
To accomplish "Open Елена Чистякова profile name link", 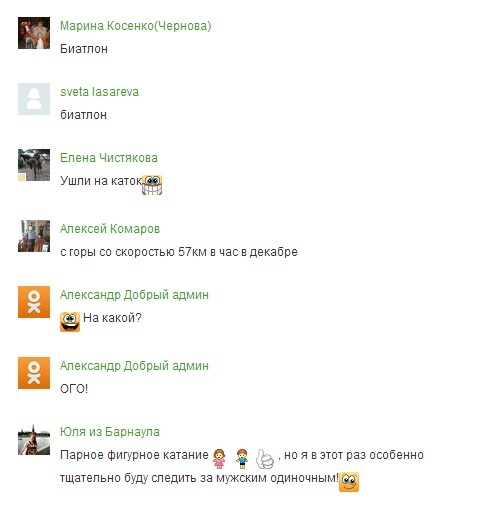I will (x=109, y=158).
